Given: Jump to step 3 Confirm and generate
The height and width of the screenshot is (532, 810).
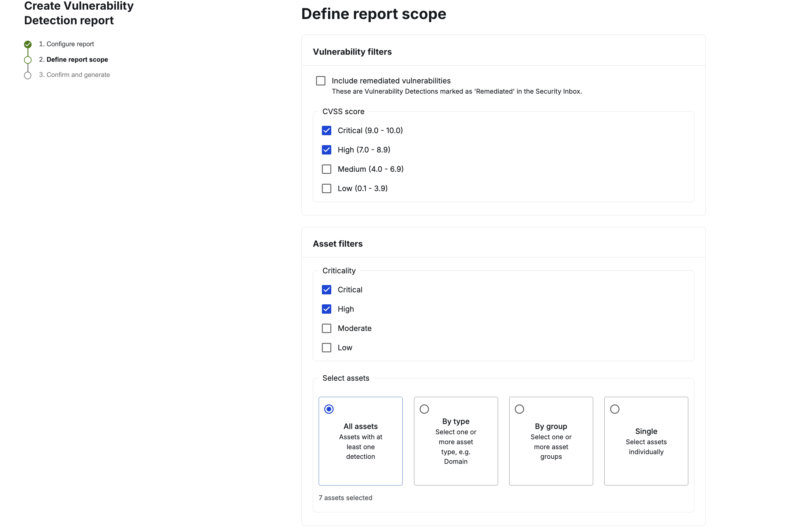Looking at the screenshot, I should point(74,75).
